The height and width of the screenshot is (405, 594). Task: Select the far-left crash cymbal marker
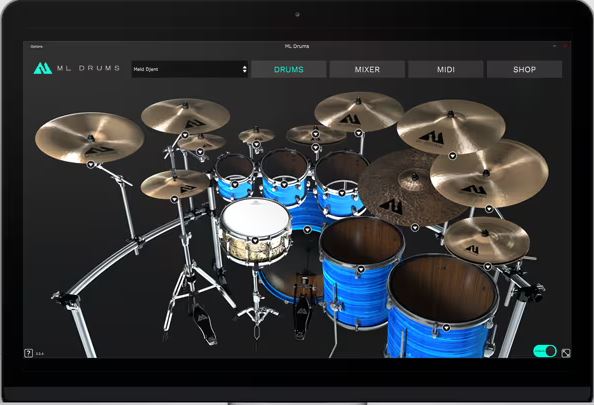pos(91,164)
